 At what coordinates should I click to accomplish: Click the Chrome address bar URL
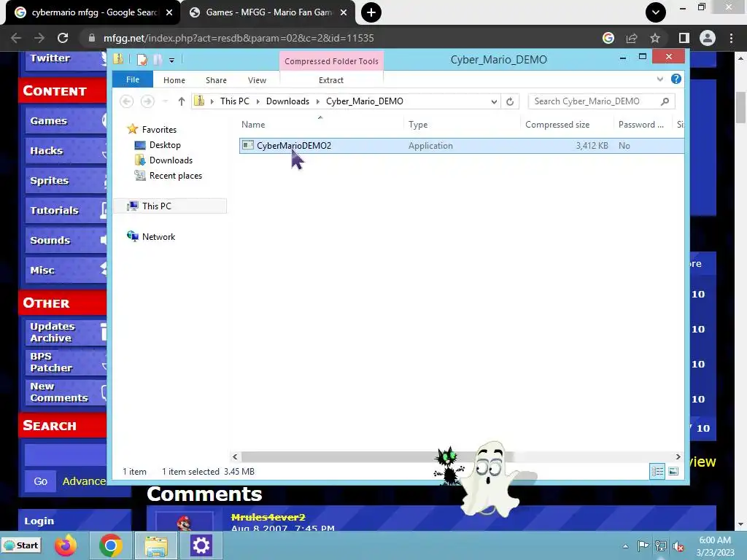pos(239,38)
